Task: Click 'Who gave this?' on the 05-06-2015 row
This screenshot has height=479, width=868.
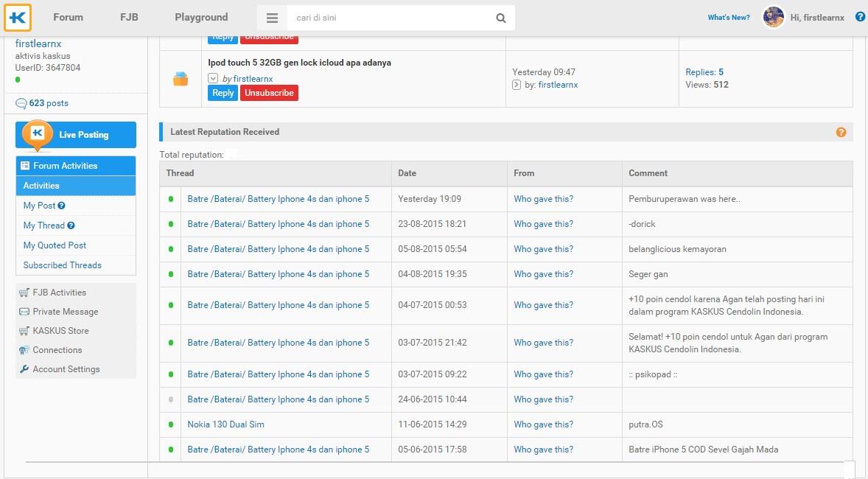Action: (x=544, y=450)
